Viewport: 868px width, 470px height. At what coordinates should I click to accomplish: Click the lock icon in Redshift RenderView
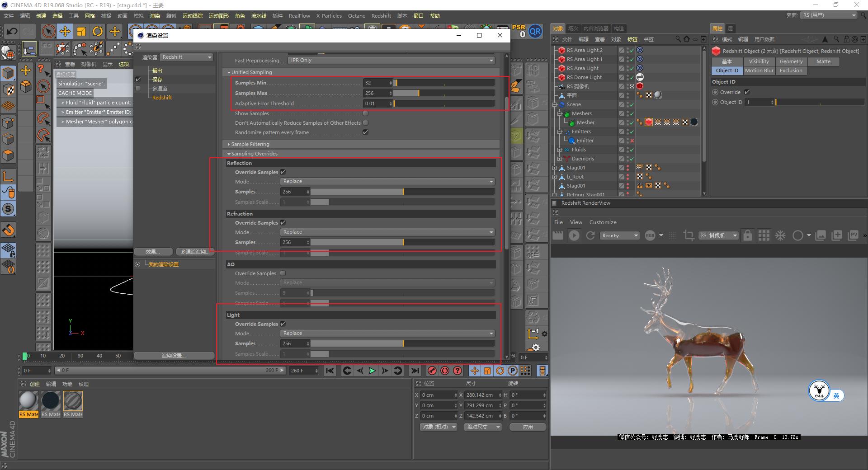(748, 235)
